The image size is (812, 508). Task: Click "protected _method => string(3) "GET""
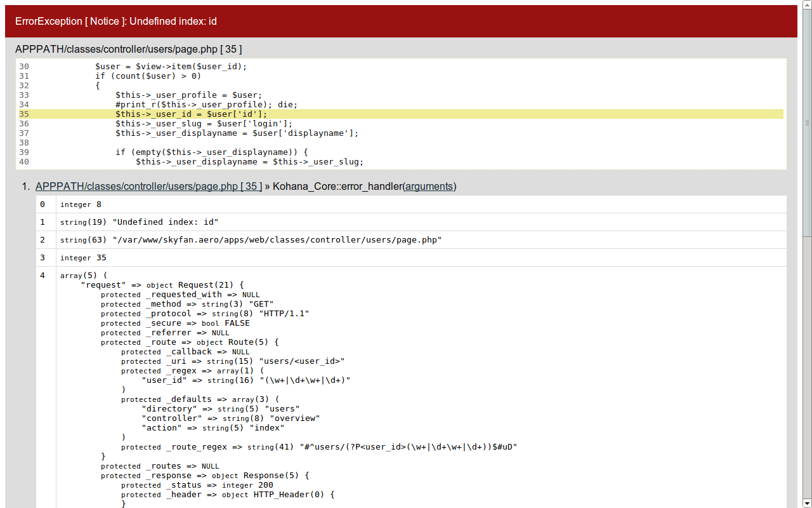187,304
